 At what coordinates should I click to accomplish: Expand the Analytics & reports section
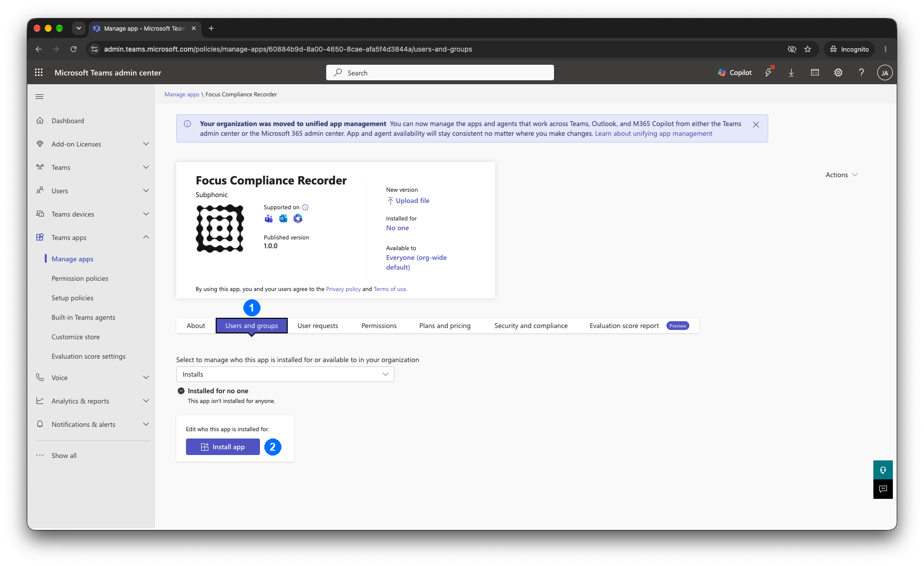(92, 401)
